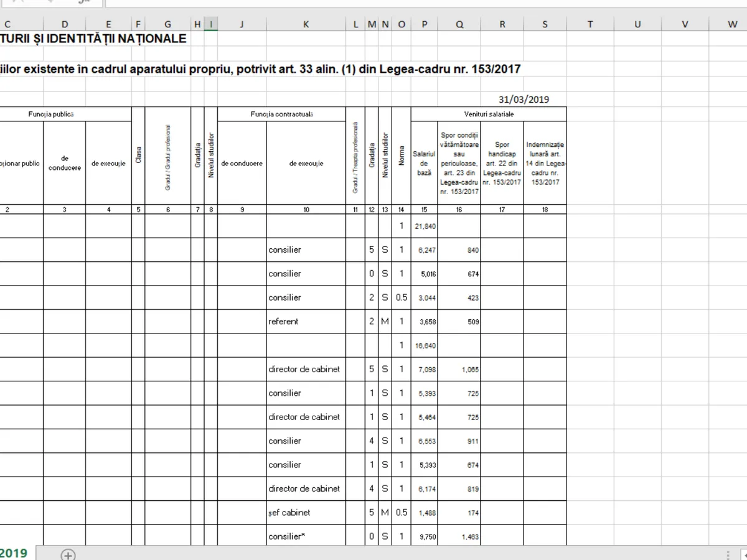The width and height of the screenshot is (747, 560).
Task: Select column K header
Action: point(306,24)
